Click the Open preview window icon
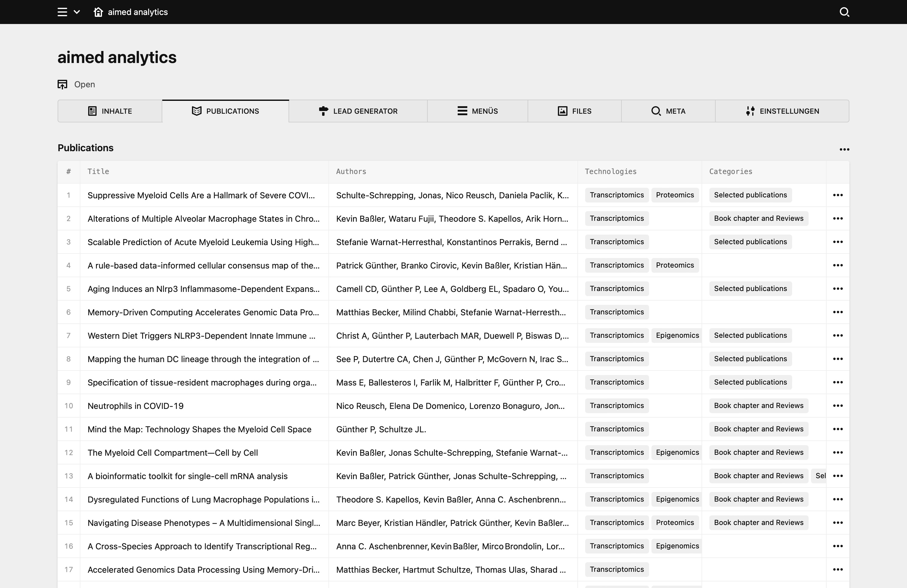This screenshot has height=588, width=907. [62, 84]
